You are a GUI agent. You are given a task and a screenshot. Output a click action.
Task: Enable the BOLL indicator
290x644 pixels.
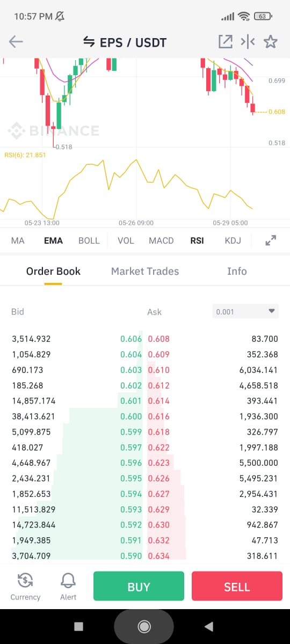(x=89, y=240)
